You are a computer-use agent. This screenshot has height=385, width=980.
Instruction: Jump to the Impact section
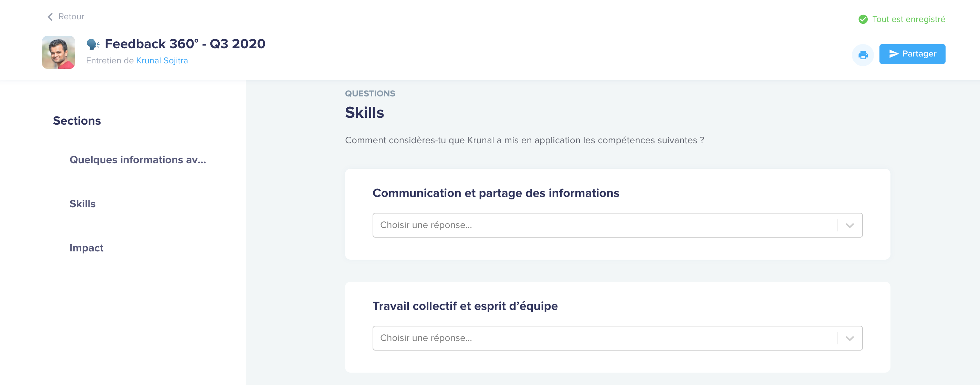pos(86,248)
